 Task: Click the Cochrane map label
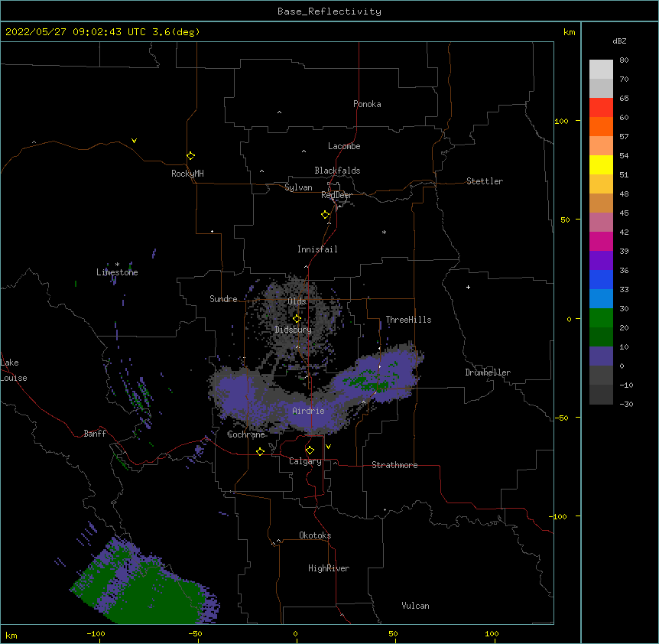[x=246, y=434]
